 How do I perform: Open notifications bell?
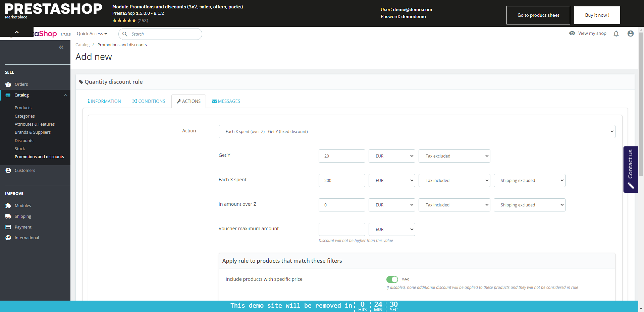coord(616,34)
